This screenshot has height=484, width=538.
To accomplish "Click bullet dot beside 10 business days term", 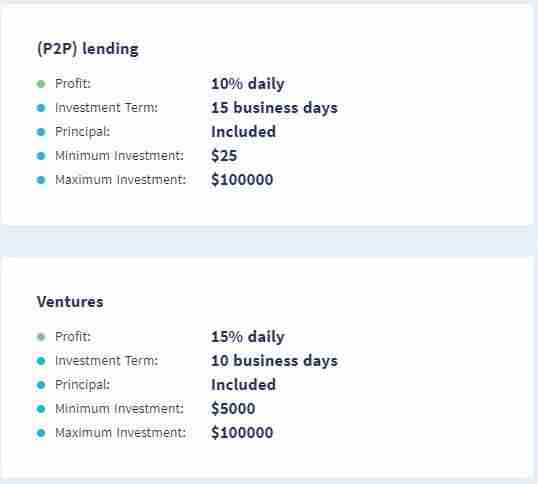I will [41, 361].
